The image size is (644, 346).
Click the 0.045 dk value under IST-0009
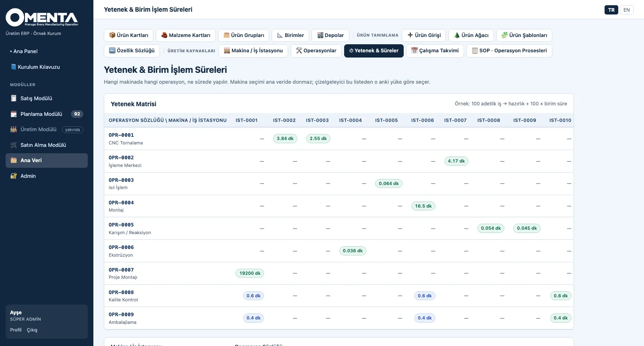[x=527, y=229]
